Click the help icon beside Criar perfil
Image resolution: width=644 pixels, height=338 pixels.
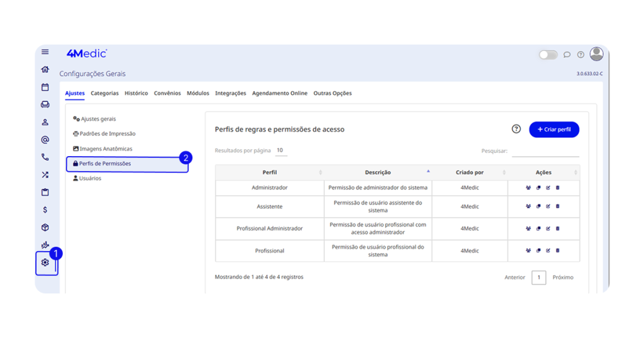pyautogui.click(x=516, y=129)
